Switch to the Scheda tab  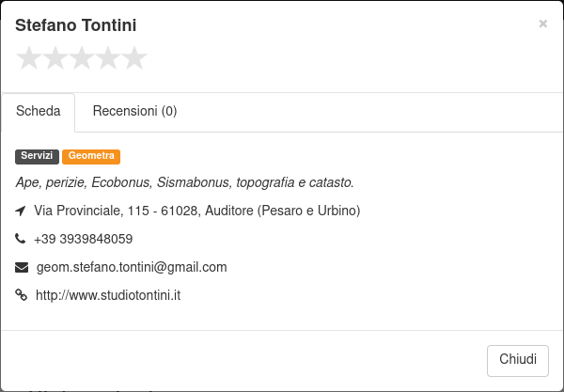pos(39,112)
